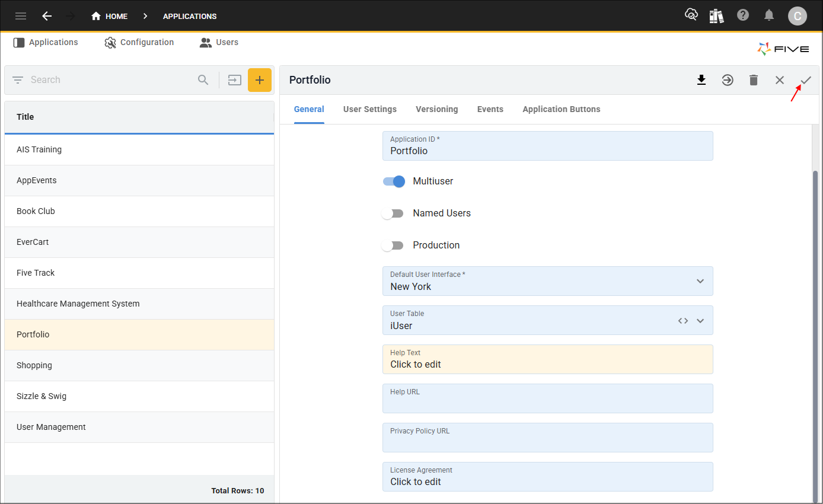
Task: Click the help question mark icon
Action: pos(743,15)
